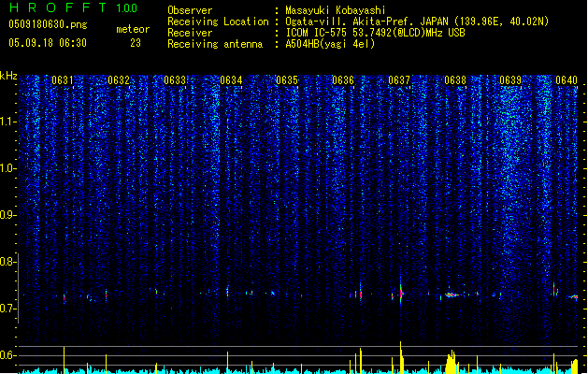Click the 0634 time marker

pos(231,80)
